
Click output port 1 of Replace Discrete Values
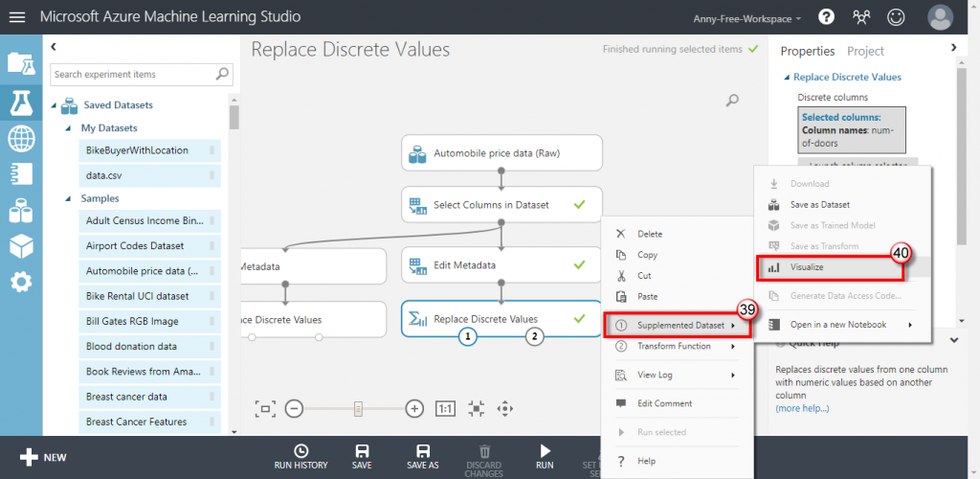point(467,336)
